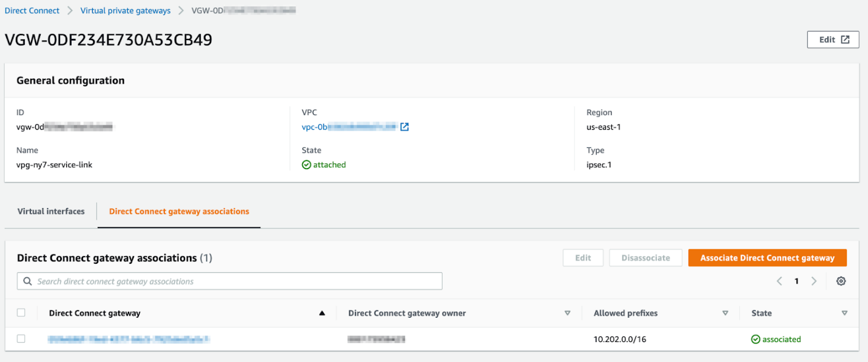Open Virtual private gateways breadcrumb link
The height and width of the screenshot is (362, 868).
pyautogui.click(x=127, y=11)
